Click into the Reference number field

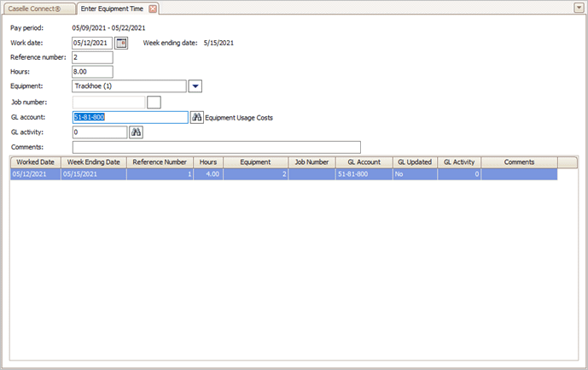92,57
